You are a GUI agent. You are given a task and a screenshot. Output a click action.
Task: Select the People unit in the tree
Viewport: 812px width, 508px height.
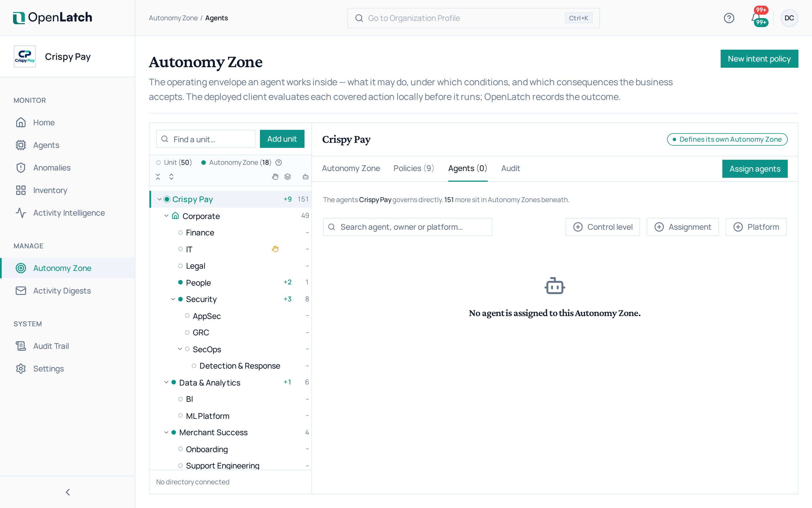[230, 283]
